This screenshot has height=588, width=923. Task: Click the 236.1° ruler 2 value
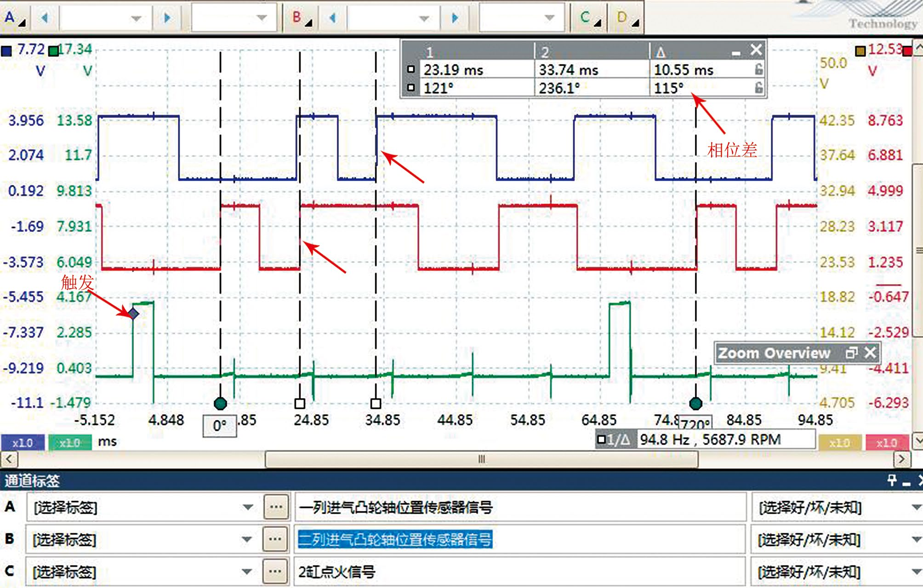[x=559, y=87]
